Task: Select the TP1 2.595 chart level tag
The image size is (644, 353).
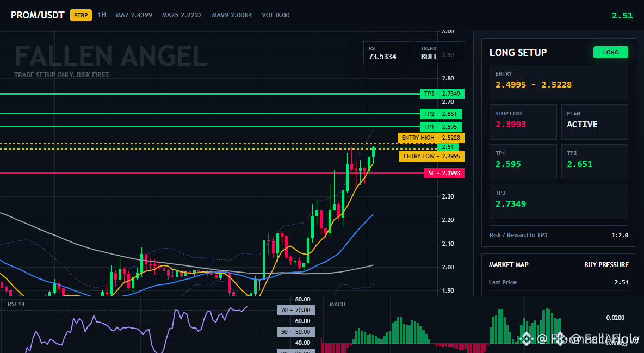Action: click(x=441, y=127)
